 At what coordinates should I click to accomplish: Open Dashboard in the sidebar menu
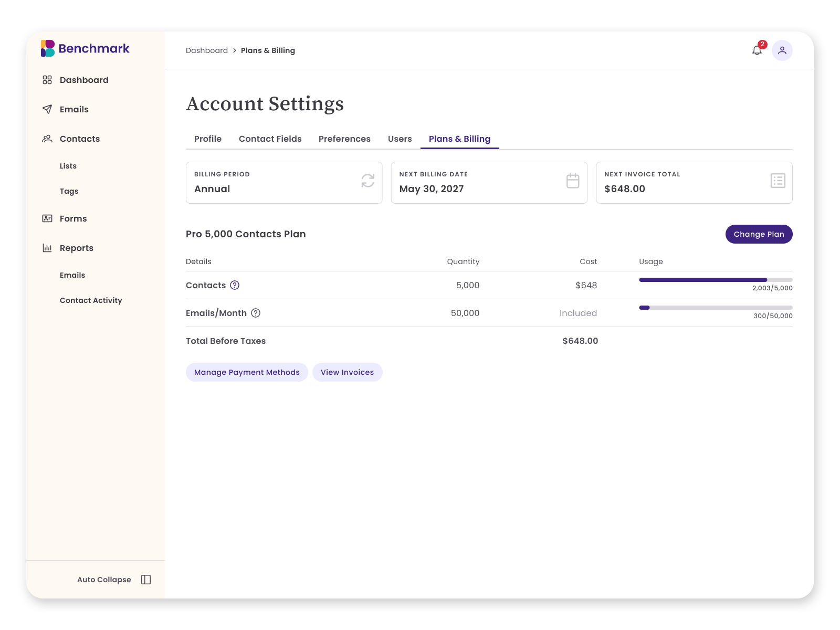coord(84,80)
